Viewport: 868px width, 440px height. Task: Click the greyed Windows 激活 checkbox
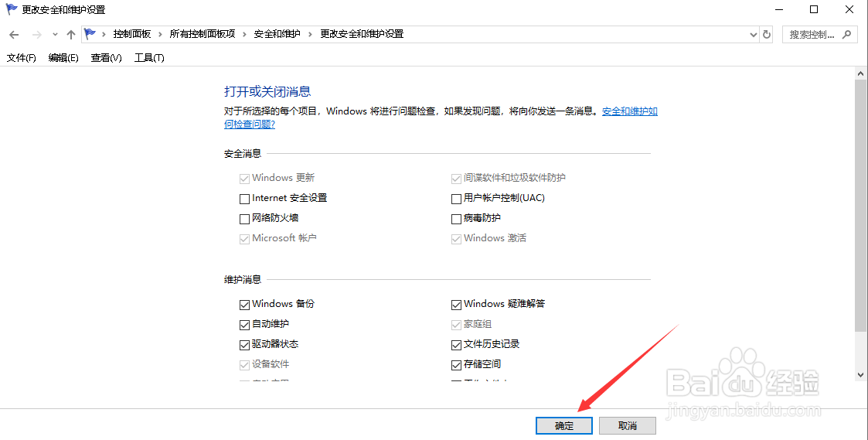456,239
